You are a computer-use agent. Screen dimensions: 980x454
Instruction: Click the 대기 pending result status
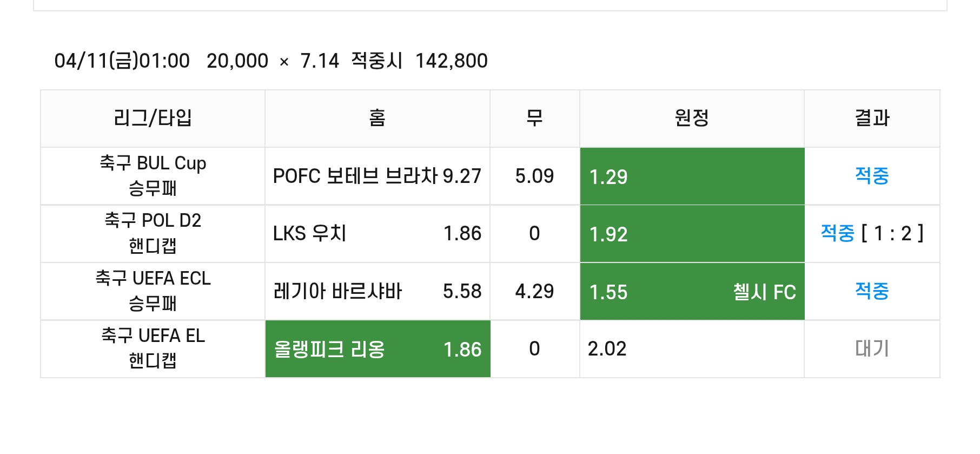click(x=872, y=348)
